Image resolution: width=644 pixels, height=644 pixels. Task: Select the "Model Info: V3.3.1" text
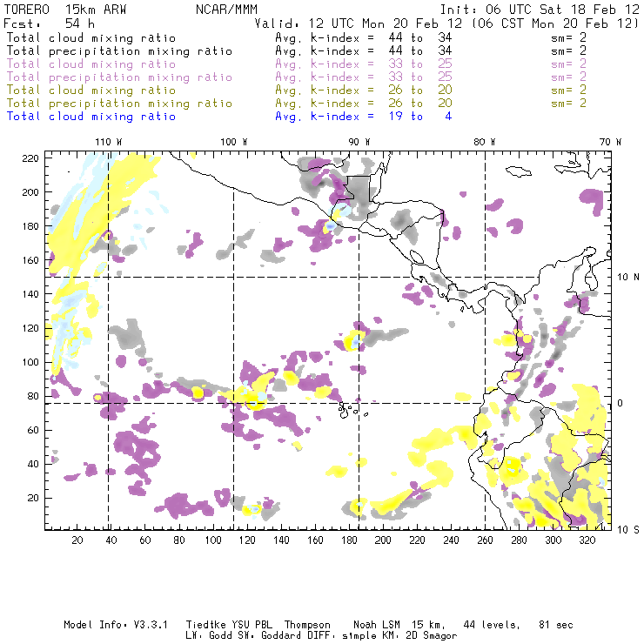point(116,625)
